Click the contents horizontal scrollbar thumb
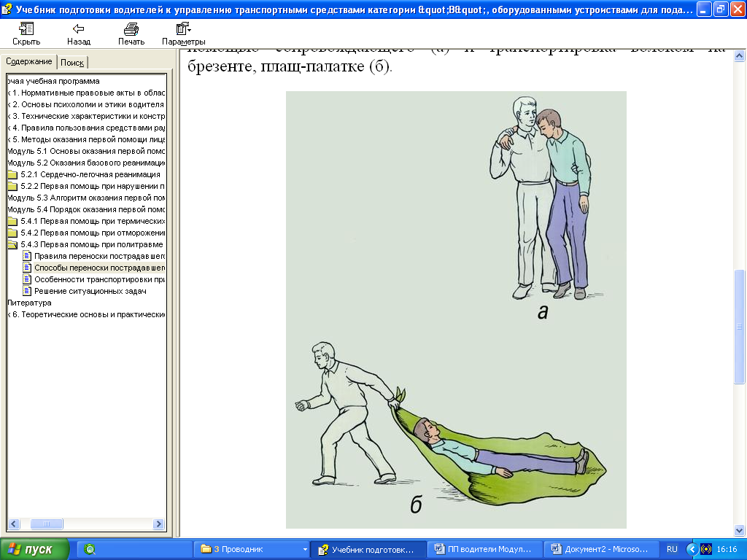The height and width of the screenshot is (560, 747). pos(46,524)
